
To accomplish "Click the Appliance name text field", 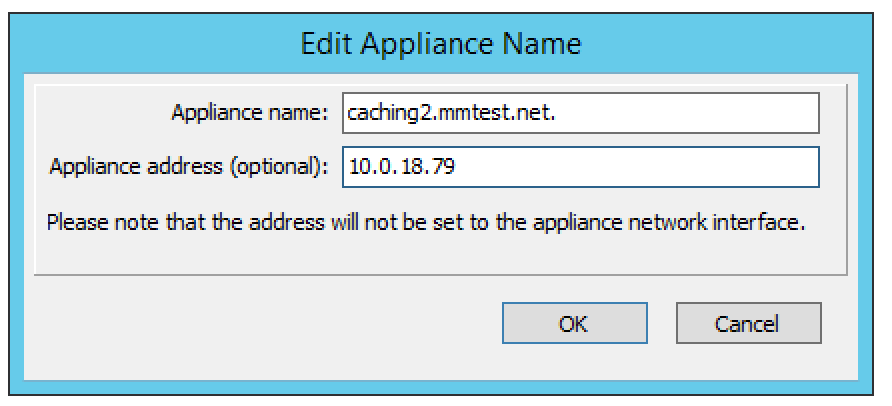I will pos(580,113).
